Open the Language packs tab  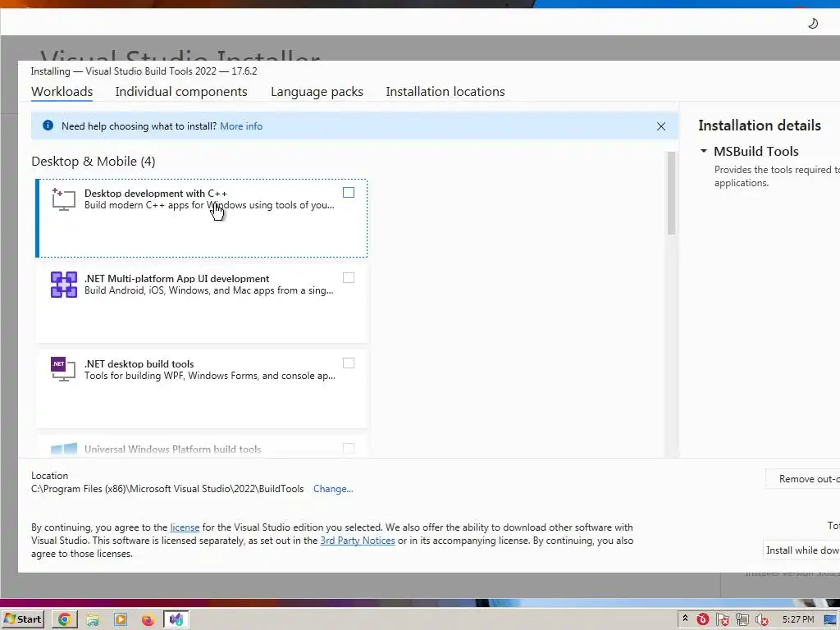(317, 92)
